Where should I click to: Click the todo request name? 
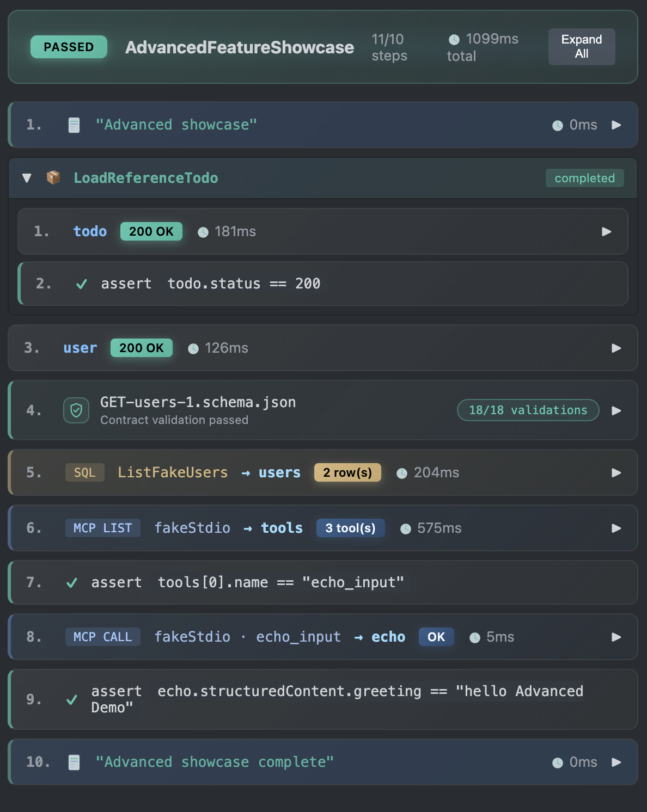click(90, 231)
